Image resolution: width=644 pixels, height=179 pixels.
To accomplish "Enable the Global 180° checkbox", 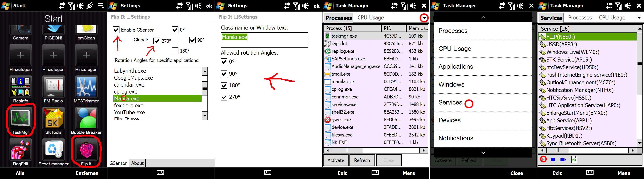I will click(175, 51).
